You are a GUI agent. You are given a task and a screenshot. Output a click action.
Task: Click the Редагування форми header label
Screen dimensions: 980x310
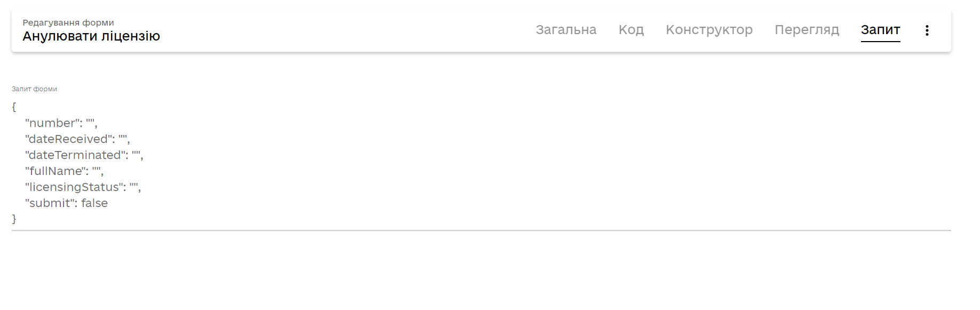pos(68,22)
